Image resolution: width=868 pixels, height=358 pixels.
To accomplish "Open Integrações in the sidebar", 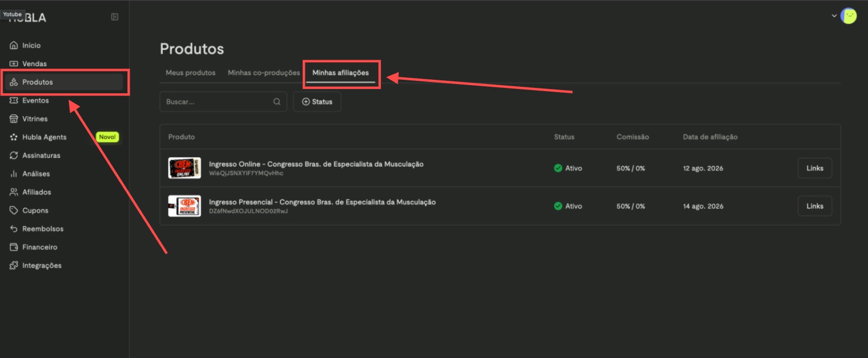I will point(64,266).
